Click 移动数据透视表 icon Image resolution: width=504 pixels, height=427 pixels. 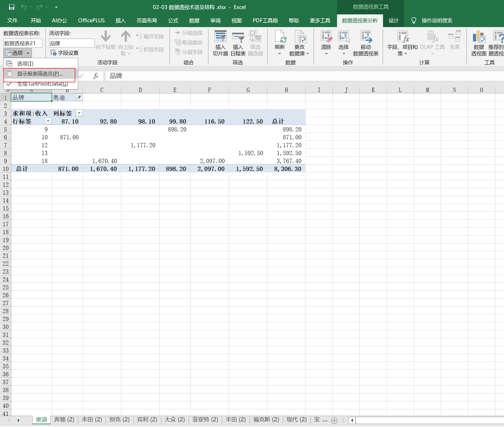tap(366, 36)
